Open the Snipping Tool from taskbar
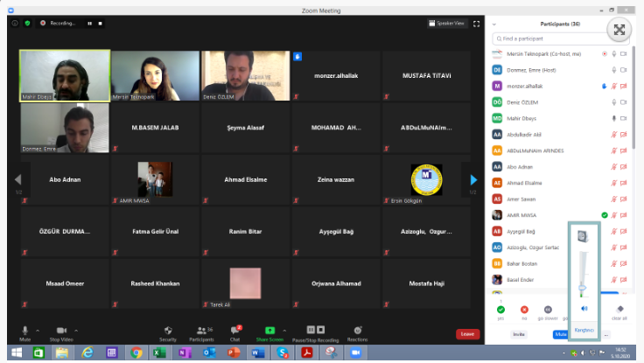Viewport: 644px width, 363px height. click(x=331, y=353)
